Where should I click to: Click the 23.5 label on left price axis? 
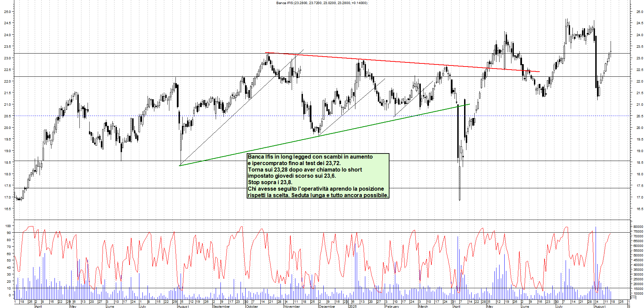click(x=7, y=46)
